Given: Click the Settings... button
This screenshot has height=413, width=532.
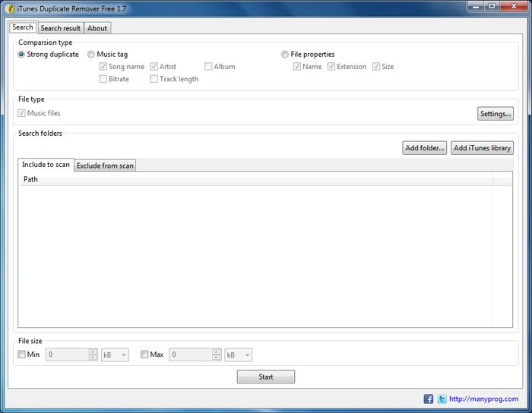Looking at the screenshot, I should pyautogui.click(x=496, y=114).
